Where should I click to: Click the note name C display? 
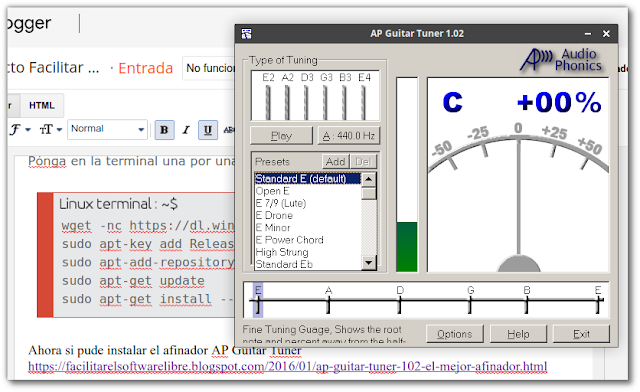[453, 102]
